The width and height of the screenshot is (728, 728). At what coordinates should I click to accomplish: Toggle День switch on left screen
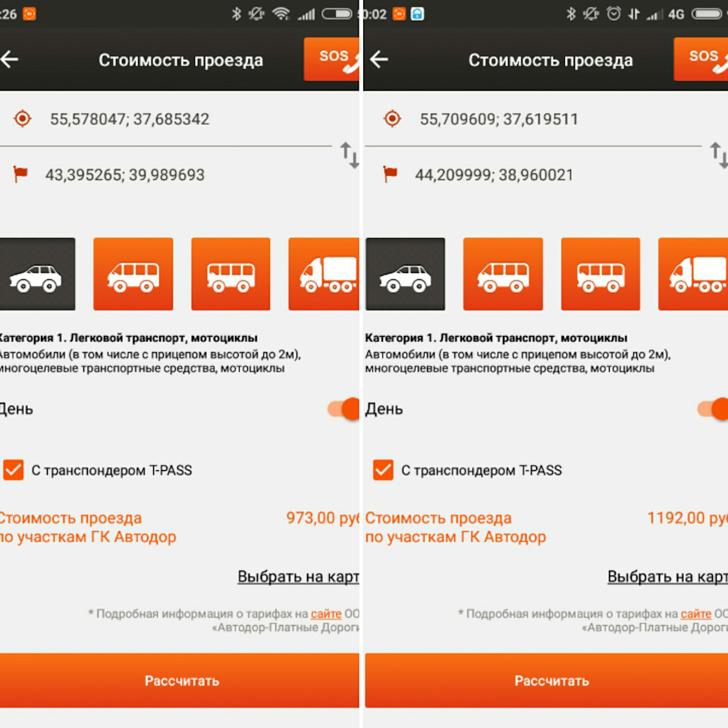pos(344,409)
